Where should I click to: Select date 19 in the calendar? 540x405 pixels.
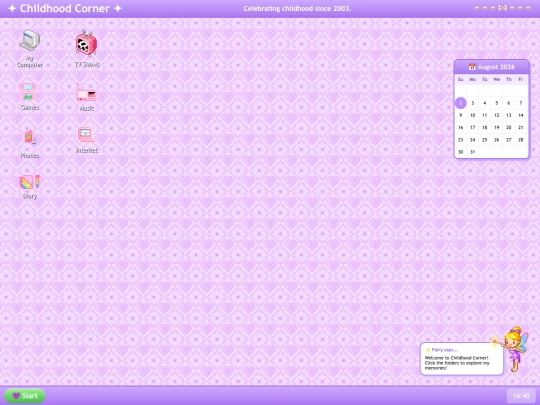click(x=497, y=127)
